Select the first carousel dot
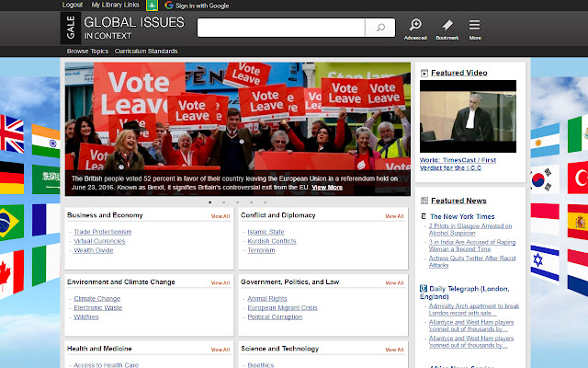The image size is (588, 368). tap(210, 202)
